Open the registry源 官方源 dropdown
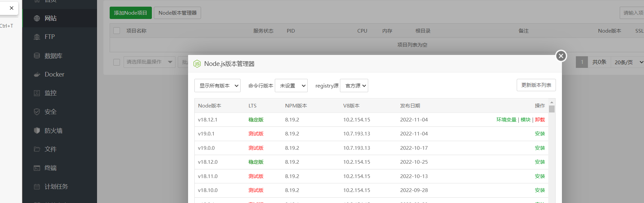 [x=354, y=86]
